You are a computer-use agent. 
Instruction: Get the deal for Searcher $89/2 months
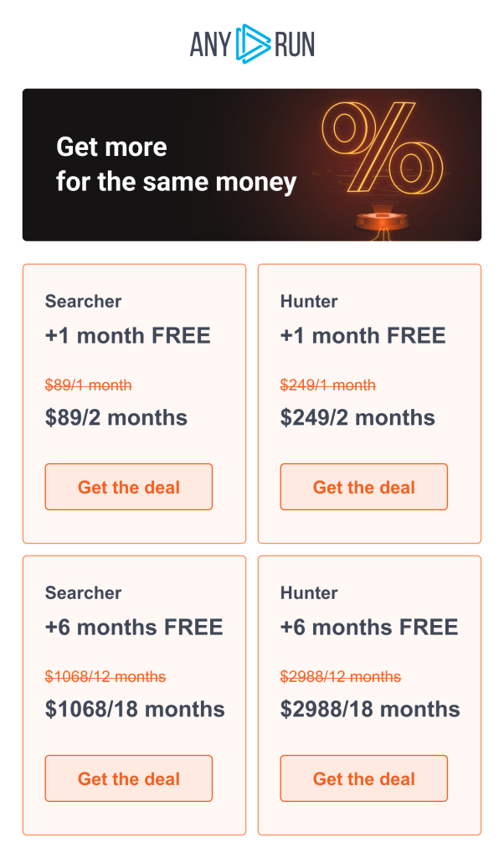129,487
